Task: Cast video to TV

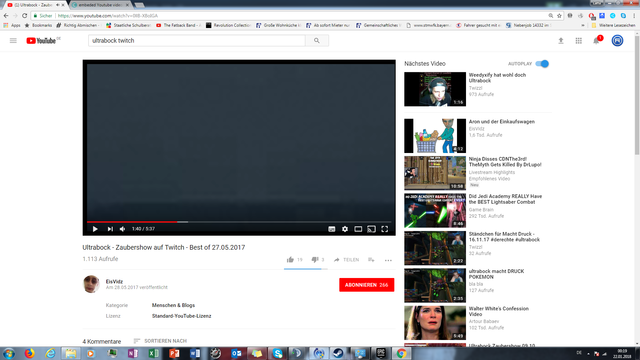Action: pyautogui.click(x=371, y=229)
